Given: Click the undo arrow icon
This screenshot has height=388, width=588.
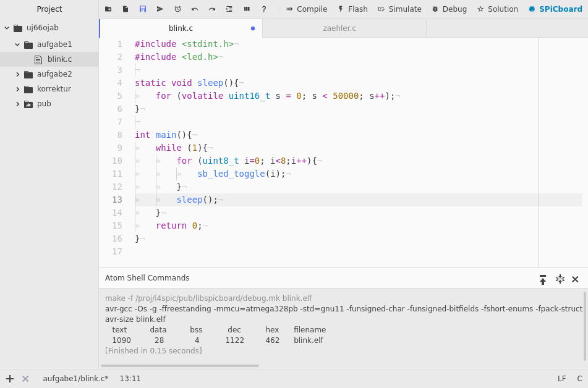Looking at the screenshot, I should click(195, 9).
